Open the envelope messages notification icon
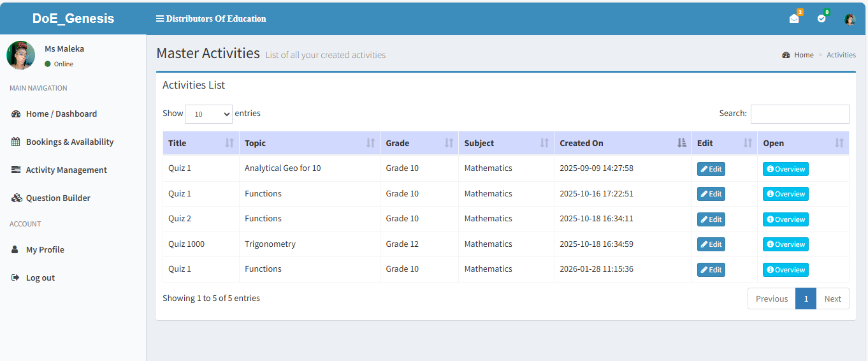 coord(794,18)
